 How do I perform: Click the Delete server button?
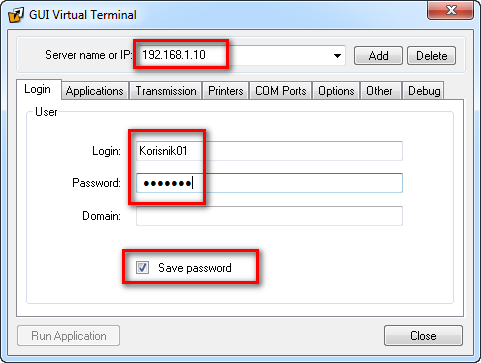432,56
